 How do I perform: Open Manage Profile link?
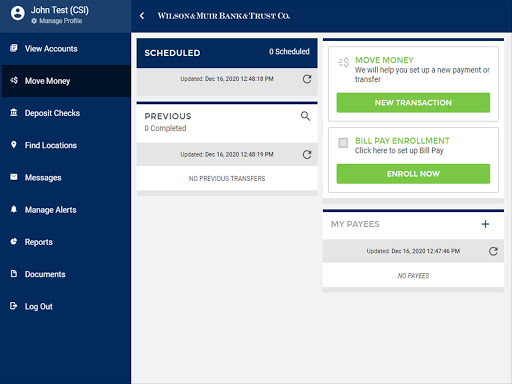point(57,21)
